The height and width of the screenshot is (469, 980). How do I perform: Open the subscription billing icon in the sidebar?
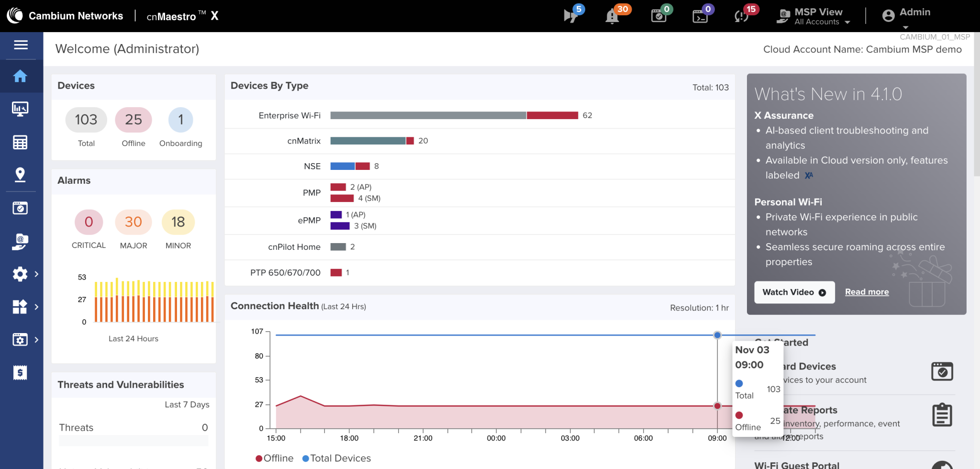pos(21,372)
